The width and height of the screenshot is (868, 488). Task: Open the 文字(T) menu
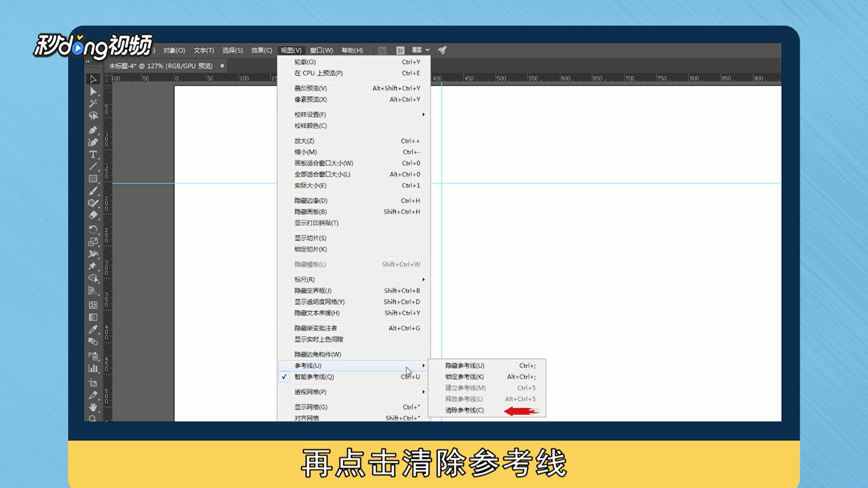(x=203, y=50)
